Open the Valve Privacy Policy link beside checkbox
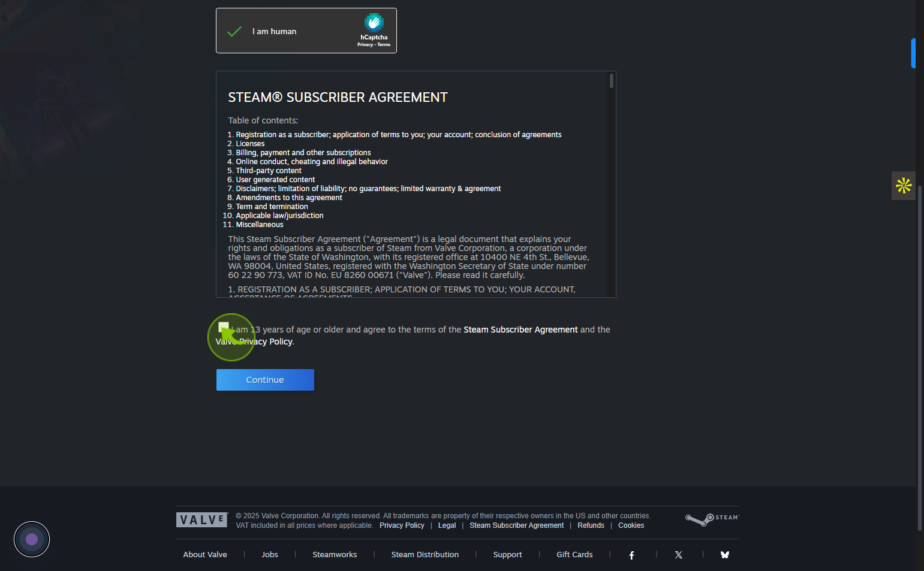Image resolution: width=924 pixels, height=571 pixels. tap(255, 342)
